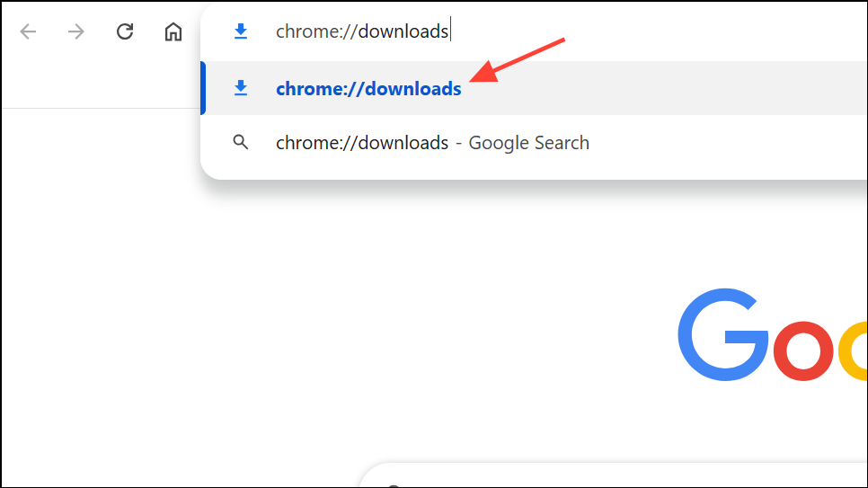The width and height of the screenshot is (868, 488).
Task: Open the home page via house icon
Action: (173, 32)
